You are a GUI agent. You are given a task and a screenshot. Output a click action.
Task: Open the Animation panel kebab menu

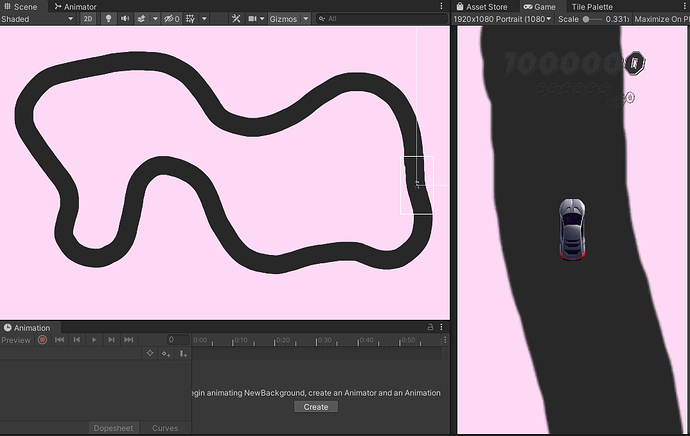tap(441, 327)
